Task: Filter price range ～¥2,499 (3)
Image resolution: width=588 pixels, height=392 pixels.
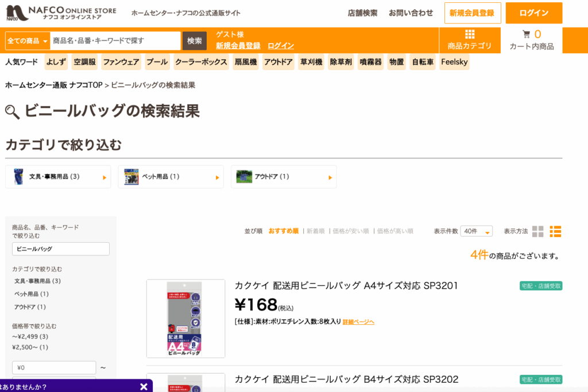Action: pos(30,336)
